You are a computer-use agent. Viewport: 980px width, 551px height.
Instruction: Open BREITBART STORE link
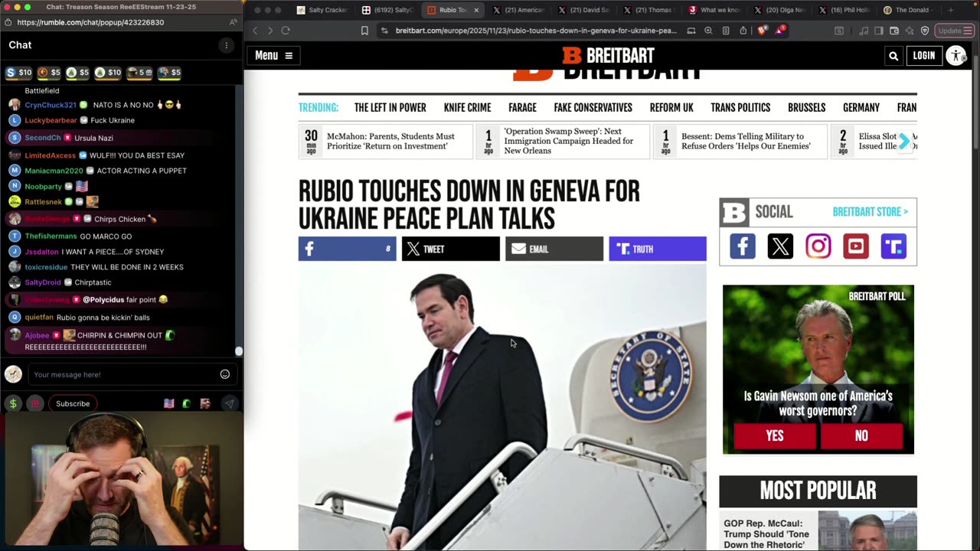(x=870, y=212)
